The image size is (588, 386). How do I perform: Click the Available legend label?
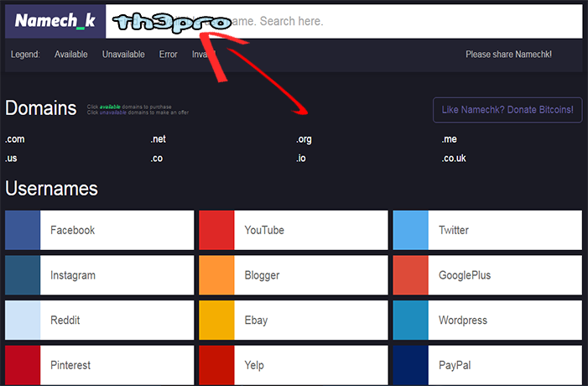tap(70, 55)
